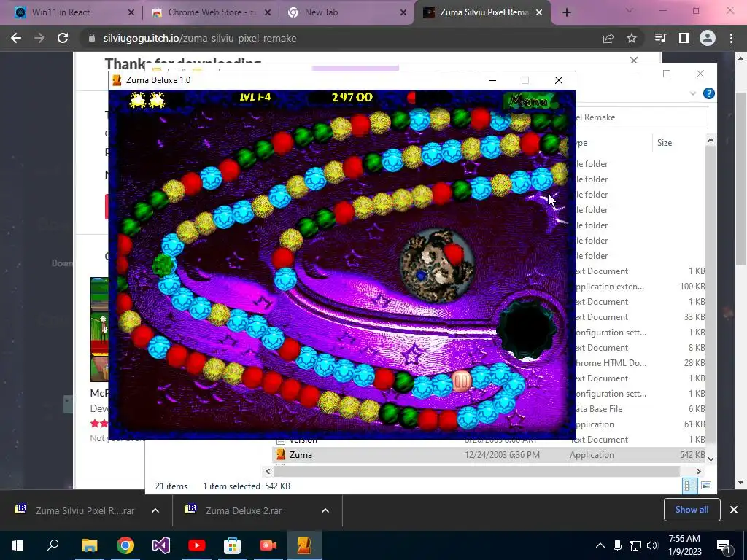Close the New Tab tab

[x=403, y=12]
